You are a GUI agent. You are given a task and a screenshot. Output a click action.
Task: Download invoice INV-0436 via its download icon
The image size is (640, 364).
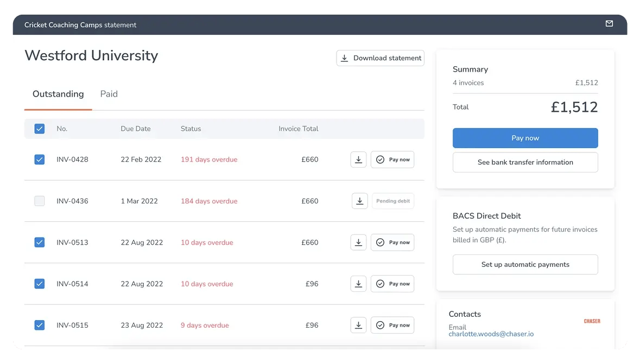tap(359, 201)
